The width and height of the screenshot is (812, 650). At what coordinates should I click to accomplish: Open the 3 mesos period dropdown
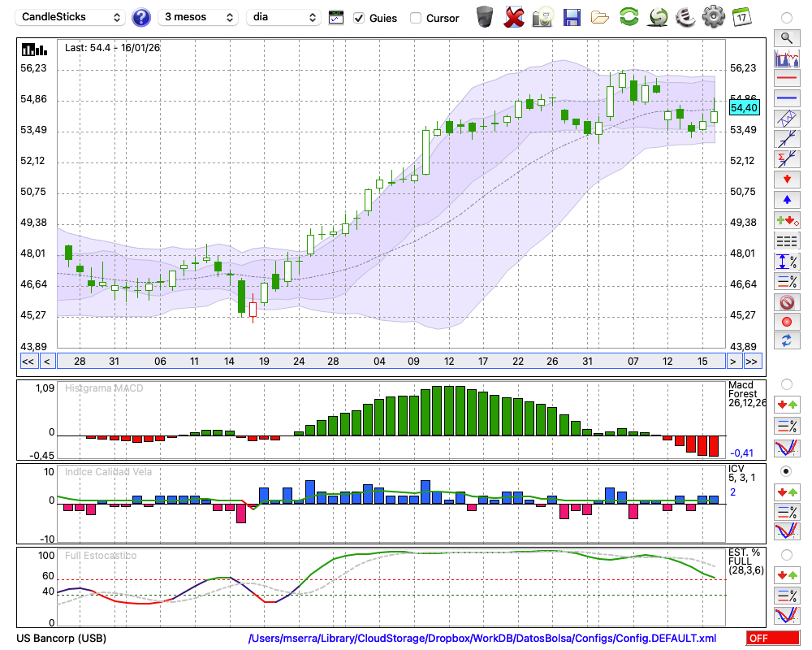pos(198,17)
